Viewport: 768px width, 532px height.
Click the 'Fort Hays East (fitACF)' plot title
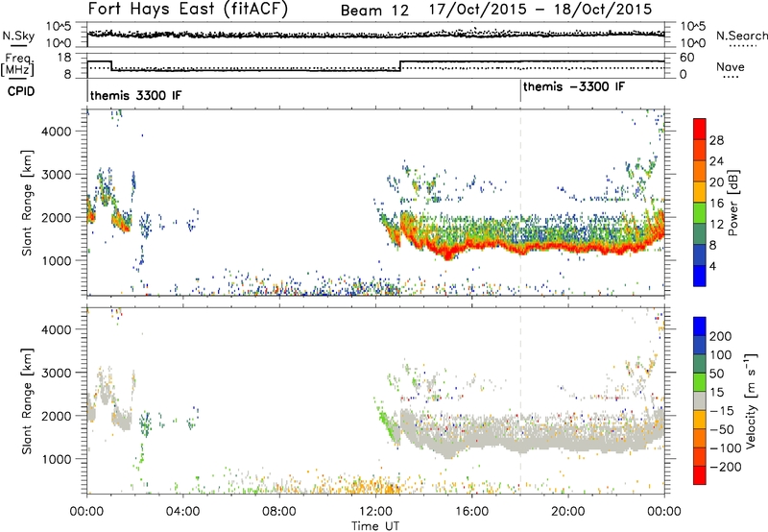tap(188, 9)
